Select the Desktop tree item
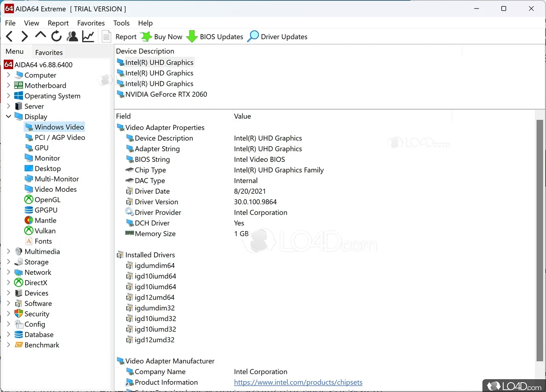Image resolution: width=546 pixels, height=392 pixels. pyautogui.click(x=43, y=169)
